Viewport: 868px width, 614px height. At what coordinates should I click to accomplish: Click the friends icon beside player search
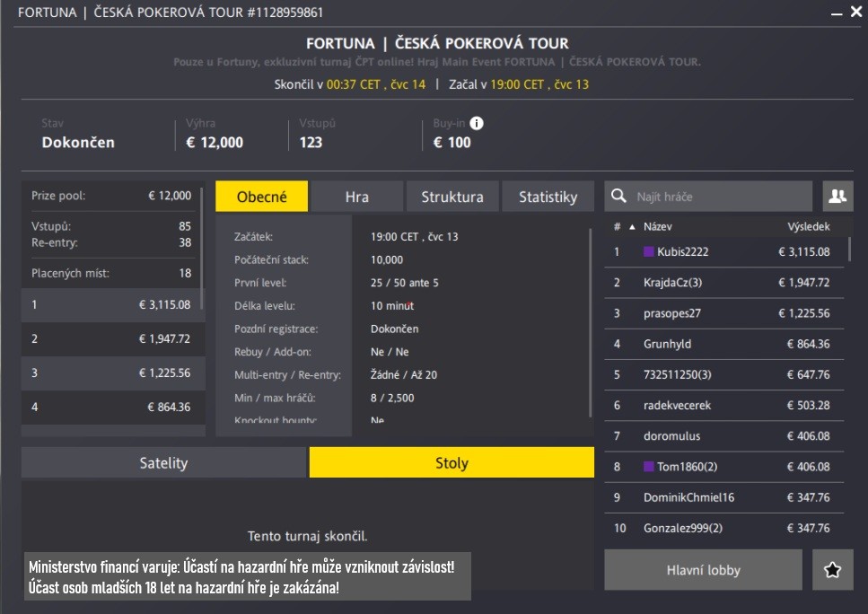(837, 196)
